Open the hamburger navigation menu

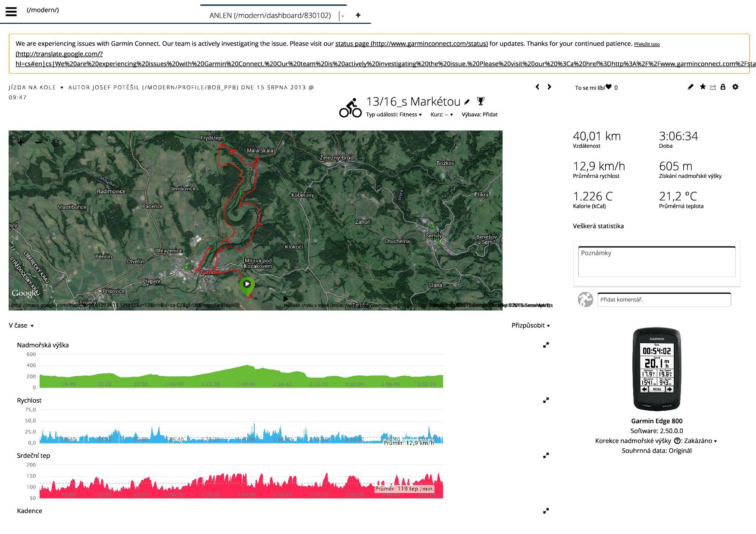click(x=11, y=12)
